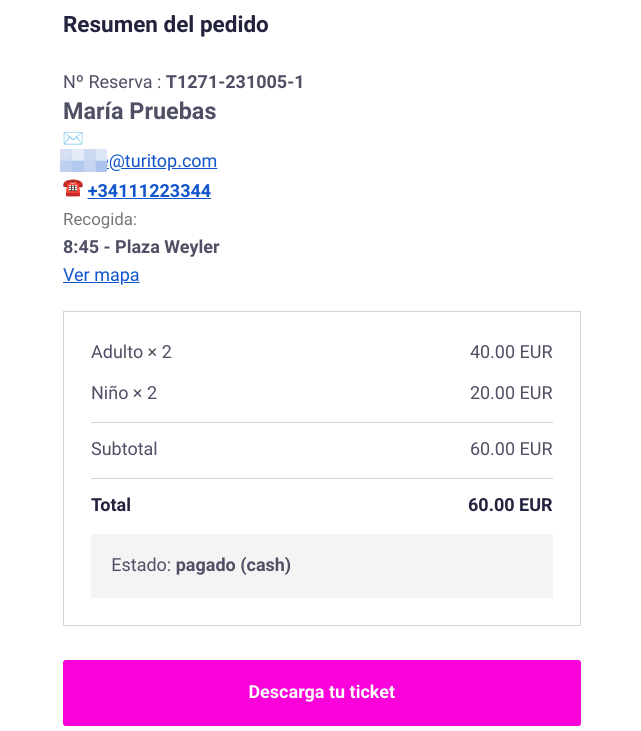
Task: Click the Recogida label
Action: coord(100,219)
